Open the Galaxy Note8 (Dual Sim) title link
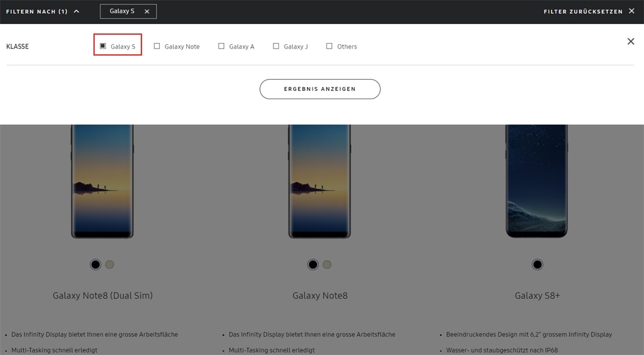Image resolution: width=644 pixels, height=355 pixels. pos(103,296)
